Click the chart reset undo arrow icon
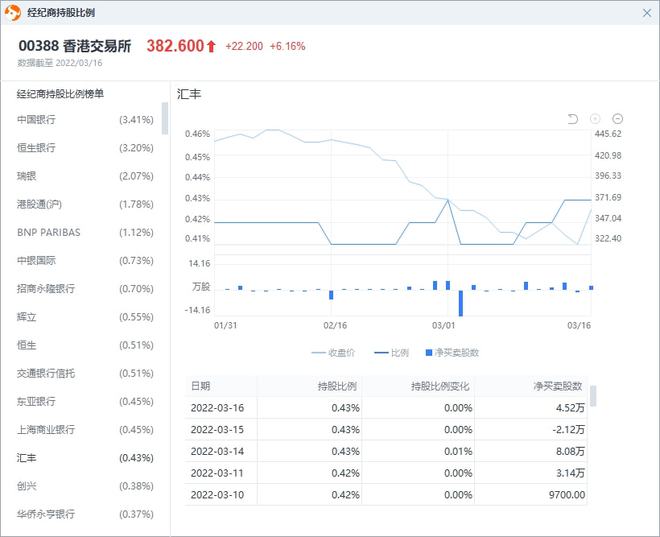This screenshot has height=537, width=660. click(572, 119)
